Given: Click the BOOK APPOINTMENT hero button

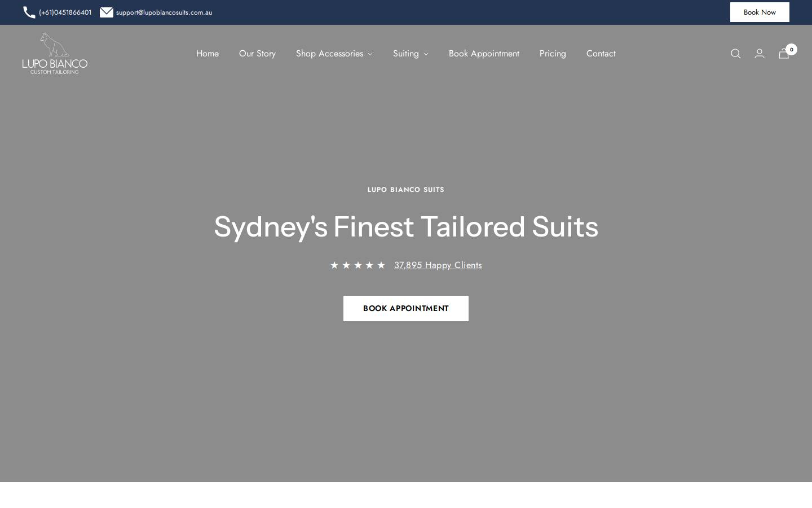Looking at the screenshot, I should (406, 308).
